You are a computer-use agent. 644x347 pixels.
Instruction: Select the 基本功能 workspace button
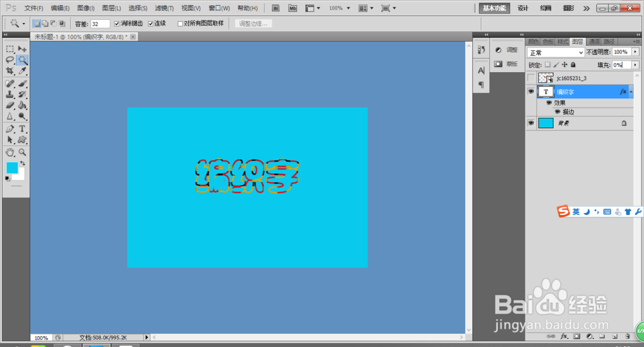click(x=494, y=8)
